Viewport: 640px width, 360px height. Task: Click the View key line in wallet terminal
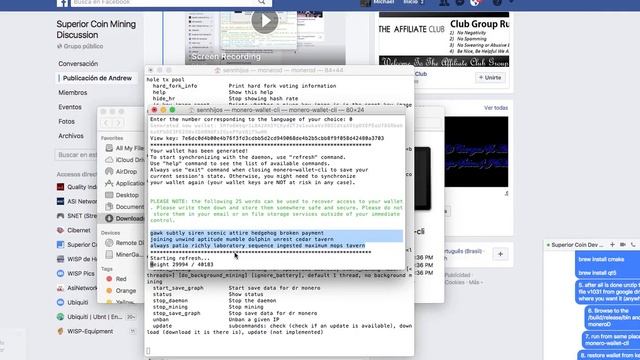(267, 138)
